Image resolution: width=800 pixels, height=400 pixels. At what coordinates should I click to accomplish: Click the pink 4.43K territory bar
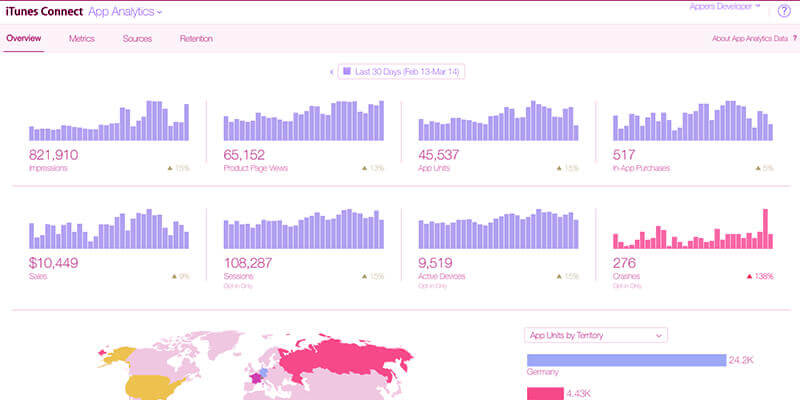click(x=545, y=393)
